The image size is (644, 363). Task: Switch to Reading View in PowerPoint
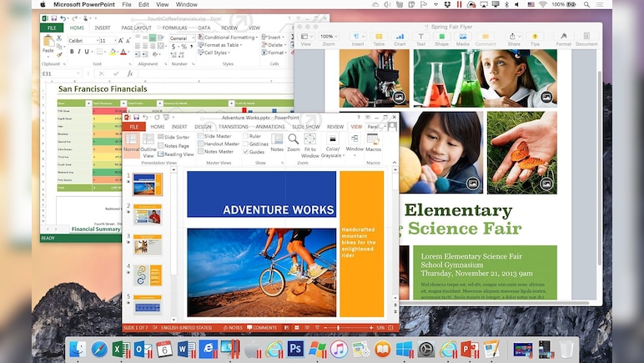click(176, 154)
